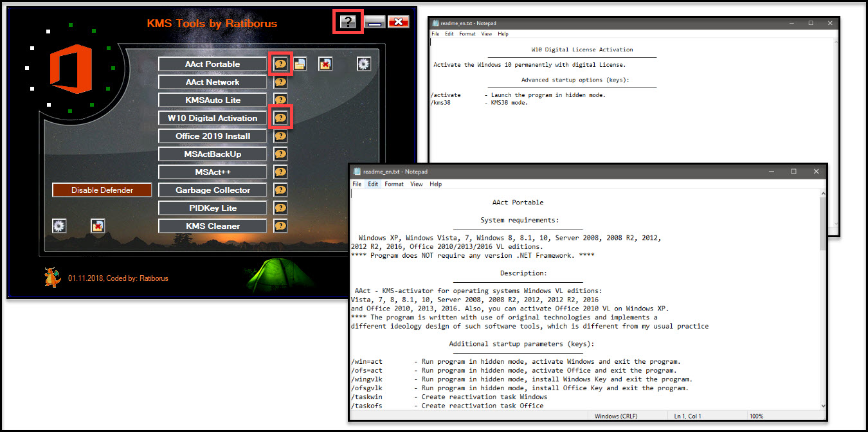Click the "/ofs=act" parameter text

pos(366,370)
